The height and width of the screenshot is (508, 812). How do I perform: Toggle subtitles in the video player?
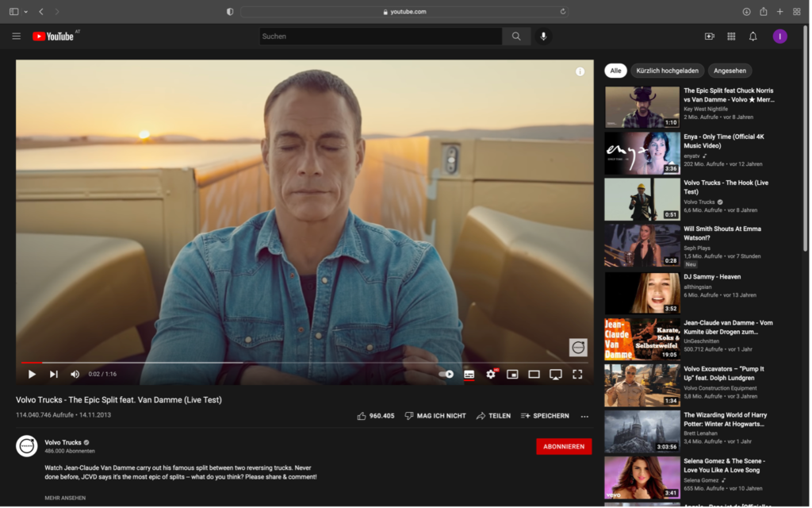coord(469,375)
